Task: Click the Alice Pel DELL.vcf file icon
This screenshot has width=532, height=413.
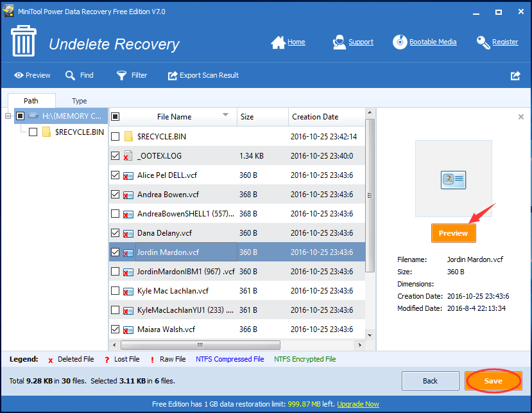Action: point(128,175)
